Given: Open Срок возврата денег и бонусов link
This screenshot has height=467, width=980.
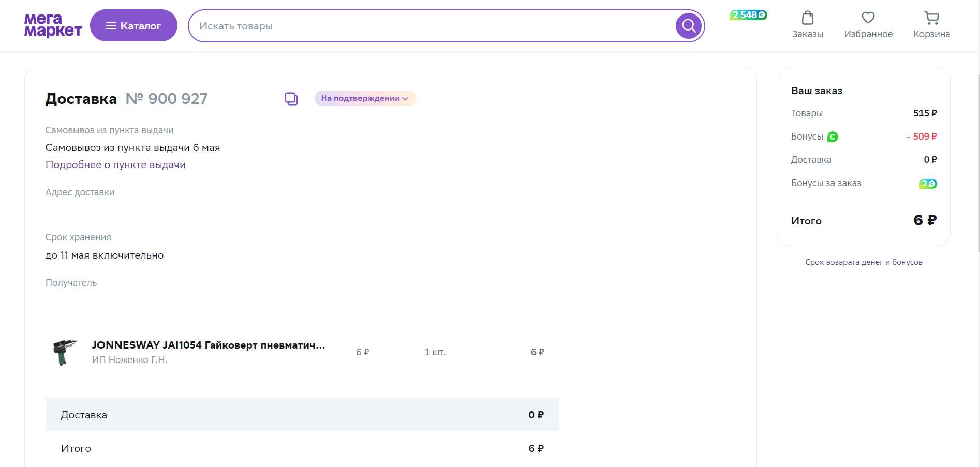Looking at the screenshot, I should click(864, 262).
